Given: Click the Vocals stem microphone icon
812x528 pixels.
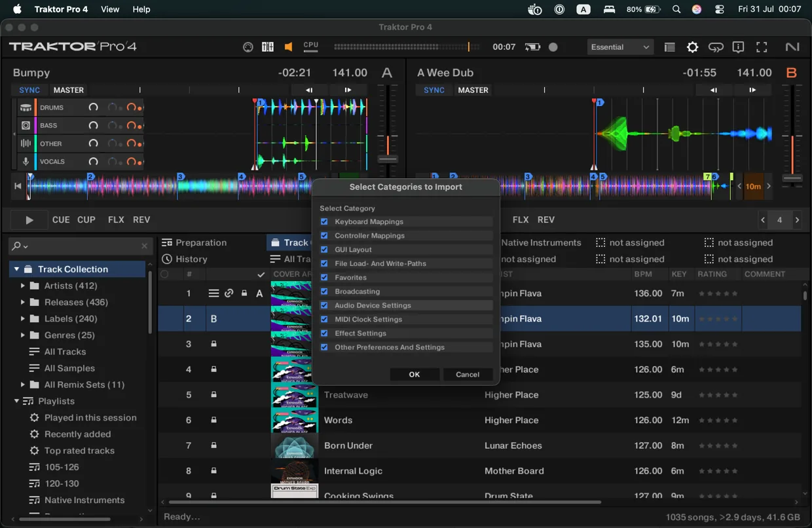Looking at the screenshot, I should (x=26, y=161).
